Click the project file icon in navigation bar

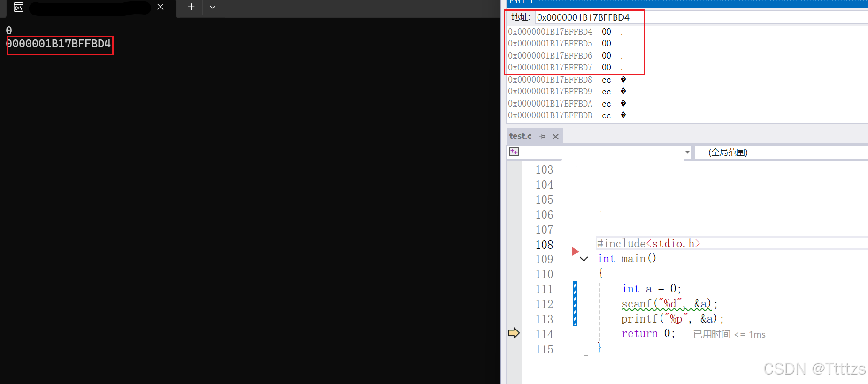click(x=514, y=152)
